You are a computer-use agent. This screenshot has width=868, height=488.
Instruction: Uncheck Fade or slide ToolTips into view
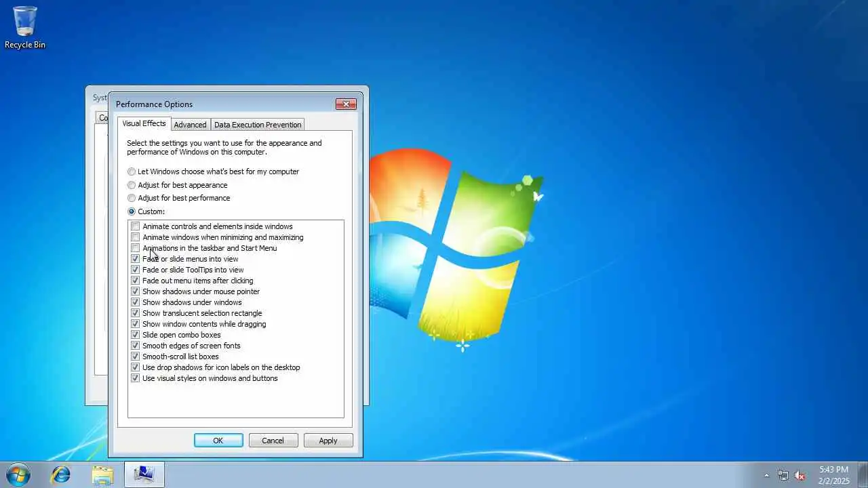[135, 270]
